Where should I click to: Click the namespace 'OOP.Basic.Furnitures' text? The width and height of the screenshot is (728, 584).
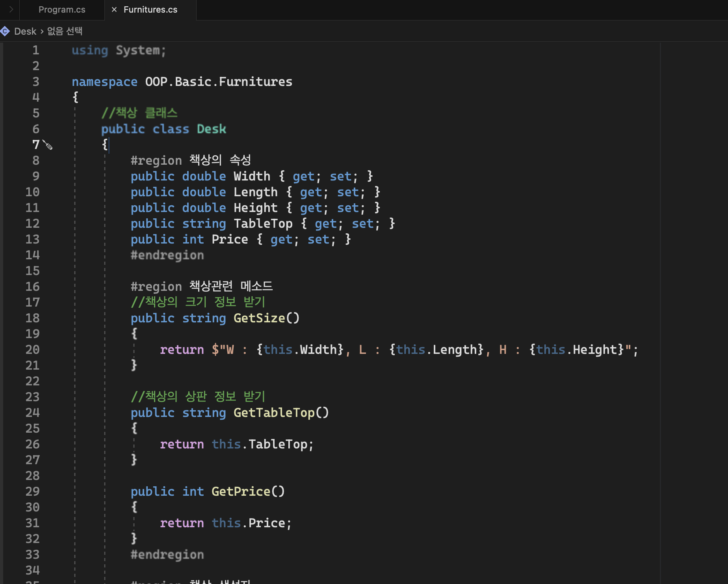pos(219,82)
